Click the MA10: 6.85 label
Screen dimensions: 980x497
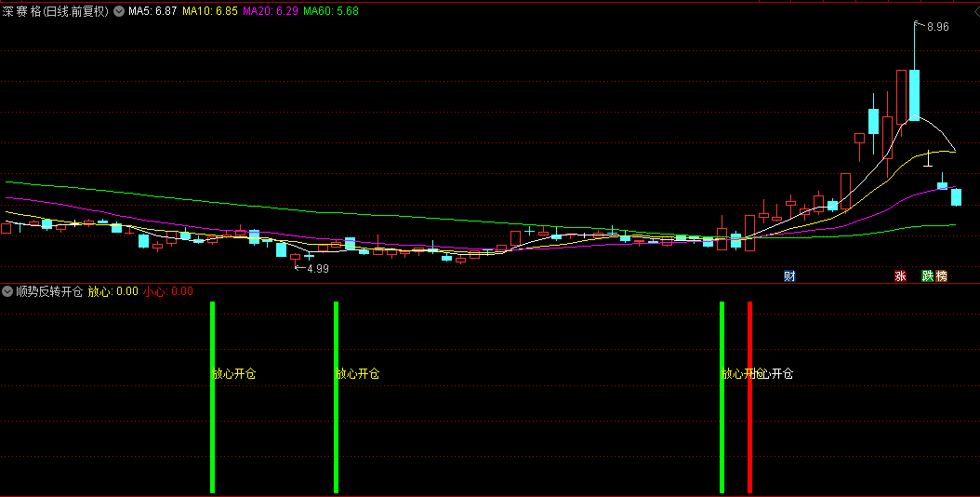[x=210, y=11]
